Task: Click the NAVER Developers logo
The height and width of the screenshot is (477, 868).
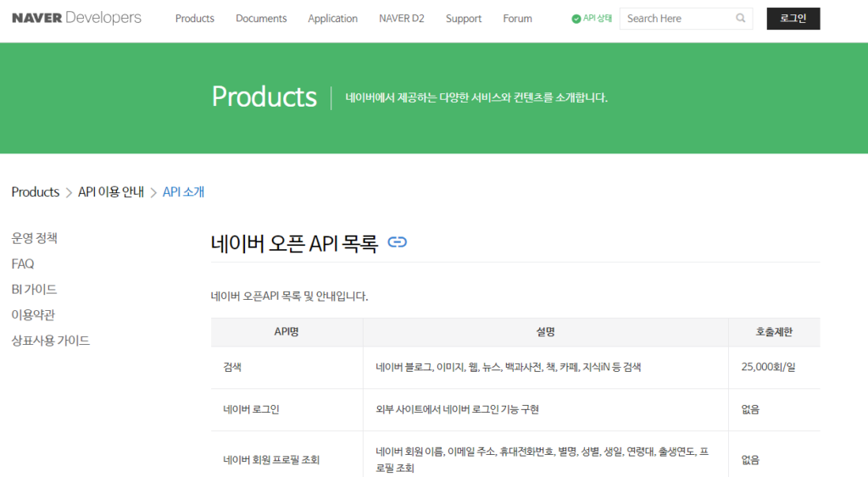Action: click(76, 18)
